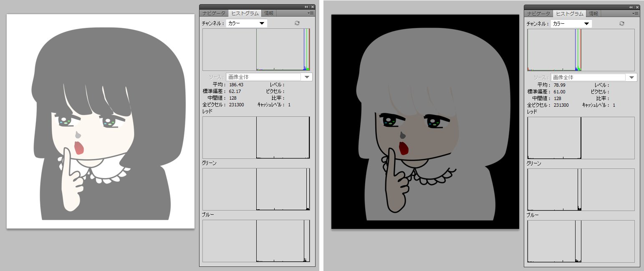
Task: Click the white-background character image canvas
Action: (101, 121)
